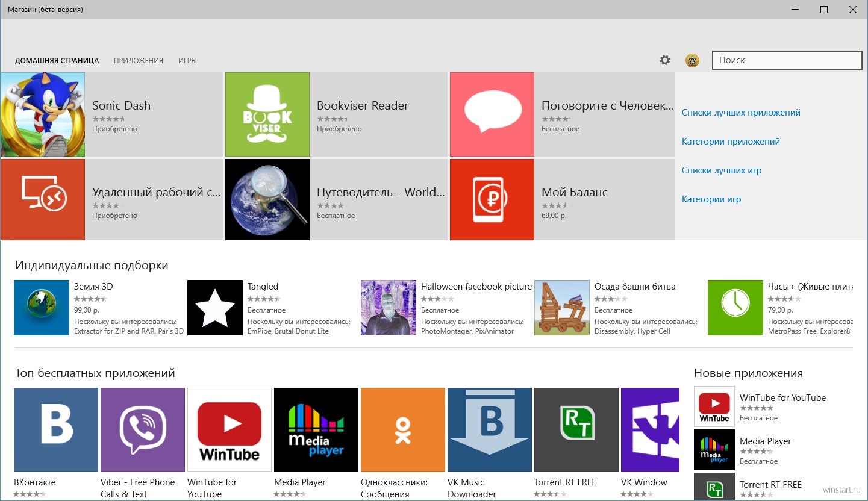Click the VK Music Downloader tile
Image resolution: width=868 pixels, height=501 pixels.
pyautogui.click(x=490, y=430)
